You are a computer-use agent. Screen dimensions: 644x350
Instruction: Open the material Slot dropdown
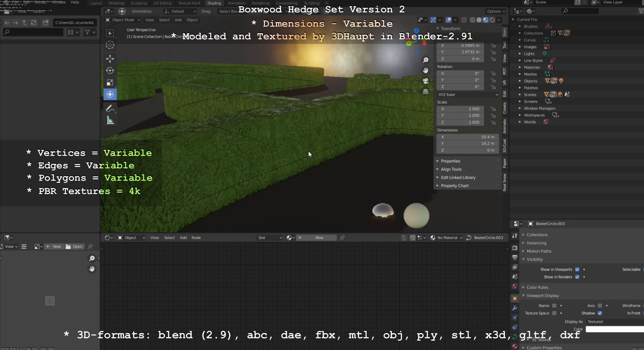point(270,238)
